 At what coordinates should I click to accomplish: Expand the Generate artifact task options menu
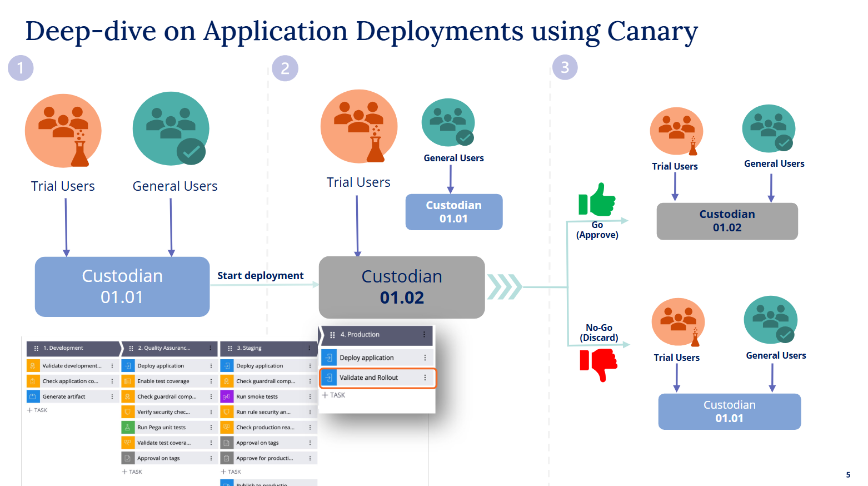[x=112, y=397]
